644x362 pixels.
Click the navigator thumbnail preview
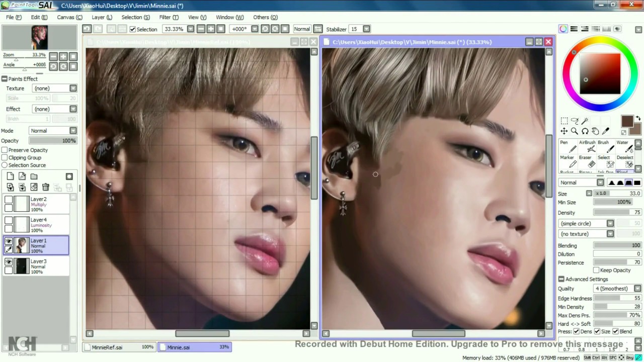[39, 38]
